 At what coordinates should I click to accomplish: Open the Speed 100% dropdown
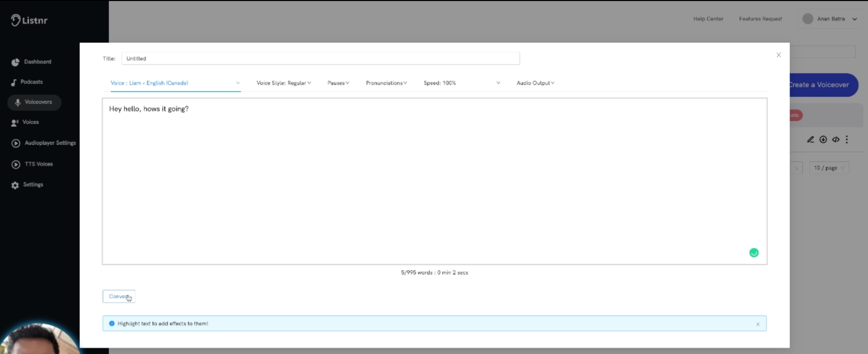coord(462,83)
